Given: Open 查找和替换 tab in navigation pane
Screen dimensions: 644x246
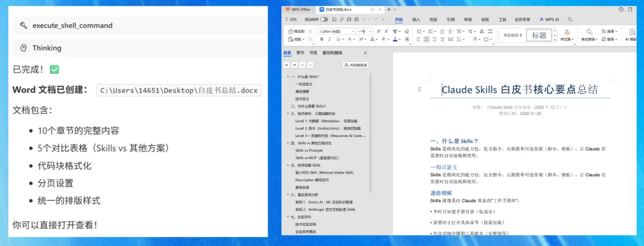Looking at the screenshot, I should (332, 52).
